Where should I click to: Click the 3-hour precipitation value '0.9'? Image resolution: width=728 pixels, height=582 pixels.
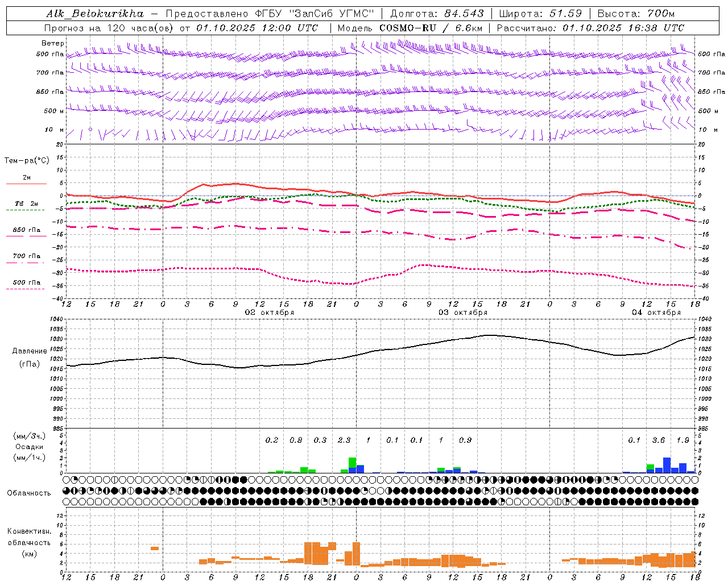coord(465,440)
